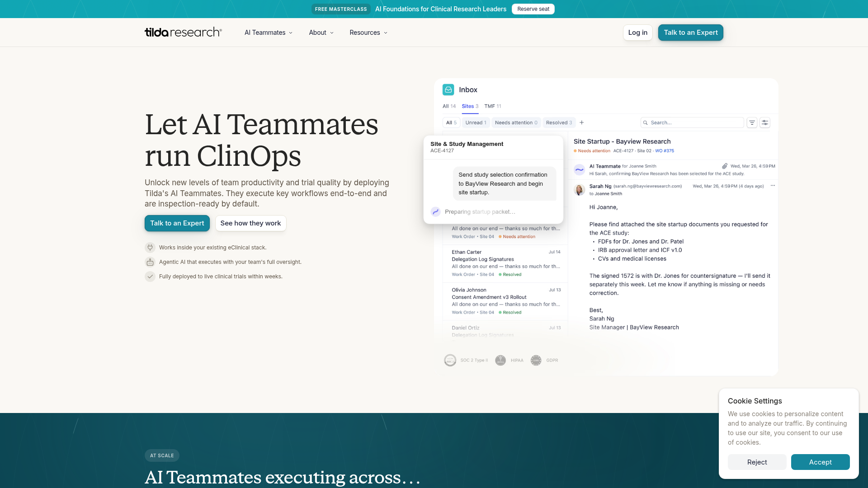Image resolution: width=868 pixels, height=488 pixels.
Task: Click the checkmark icon beside Fully deployed
Action: coord(150,277)
